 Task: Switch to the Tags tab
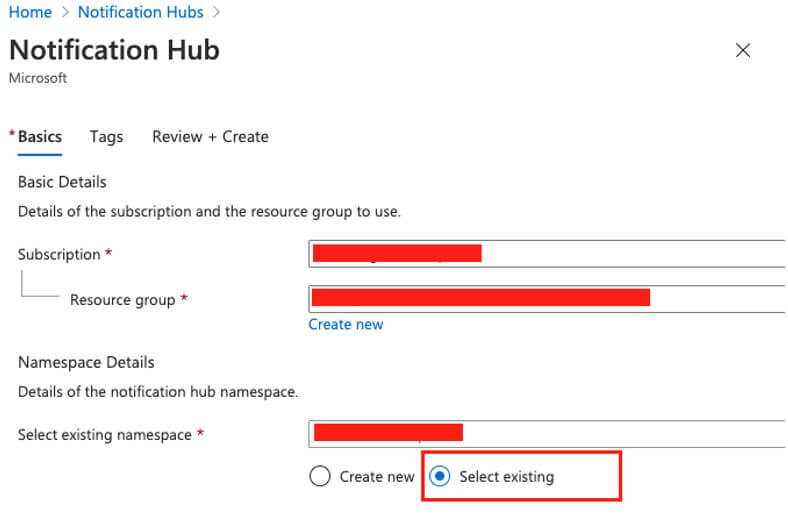pyautogui.click(x=106, y=137)
